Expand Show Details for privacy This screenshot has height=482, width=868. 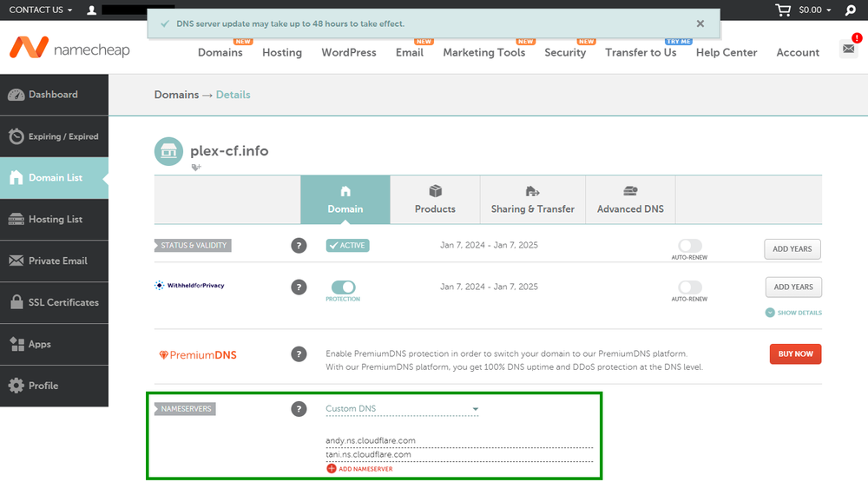(x=793, y=313)
